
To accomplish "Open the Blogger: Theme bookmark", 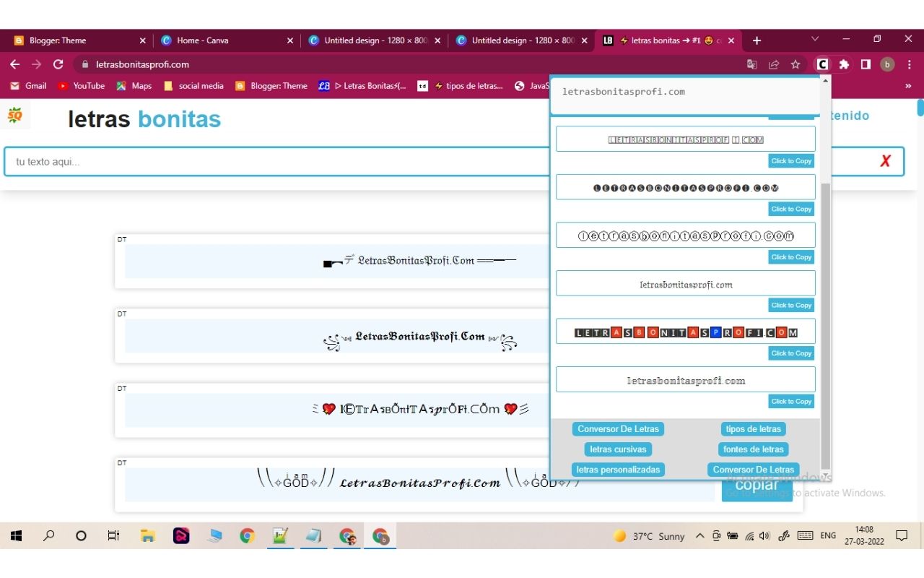I will tap(271, 85).
